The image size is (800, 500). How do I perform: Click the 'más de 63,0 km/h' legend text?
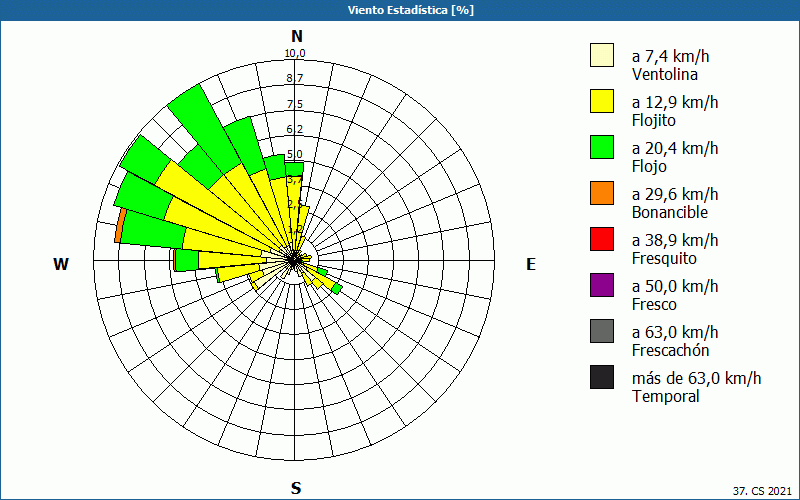(x=696, y=378)
